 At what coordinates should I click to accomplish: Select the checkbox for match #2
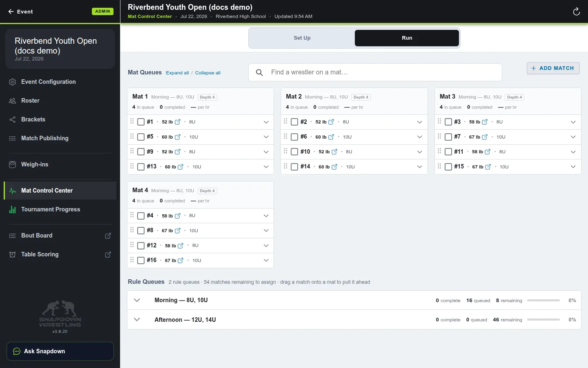pos(294,122)
